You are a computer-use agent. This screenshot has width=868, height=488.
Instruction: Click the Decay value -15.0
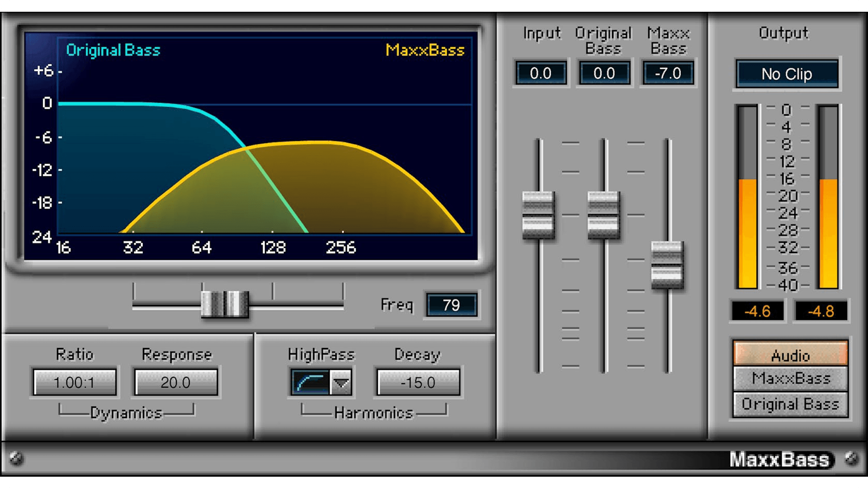click(x=418, y=383)
